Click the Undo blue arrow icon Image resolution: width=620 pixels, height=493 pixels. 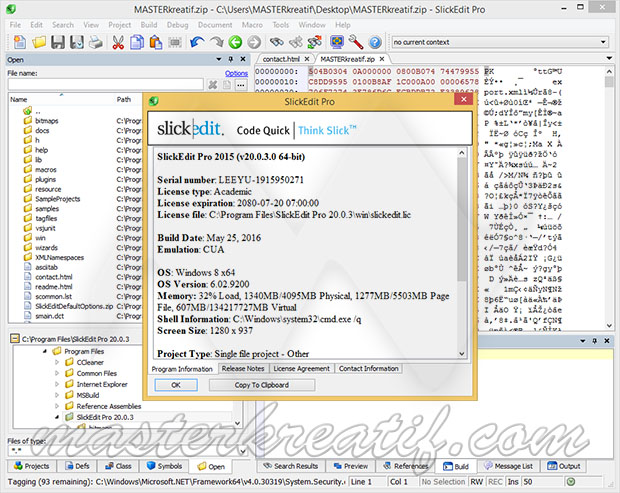click(x=197, y=42)
